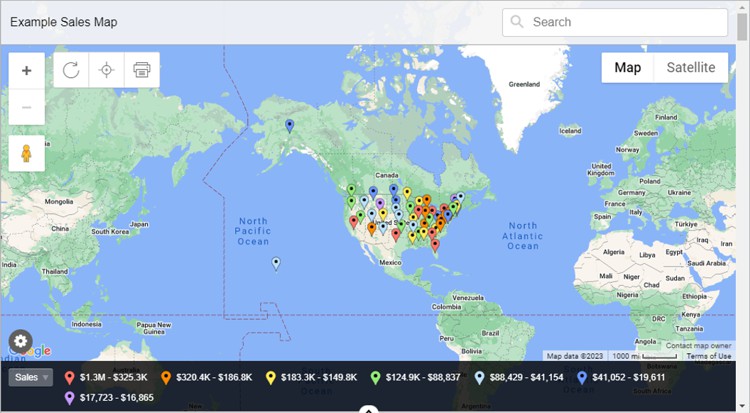Zoom out with the minus button
The width and height of the screenshot is (750, 413).
(26, 107)
